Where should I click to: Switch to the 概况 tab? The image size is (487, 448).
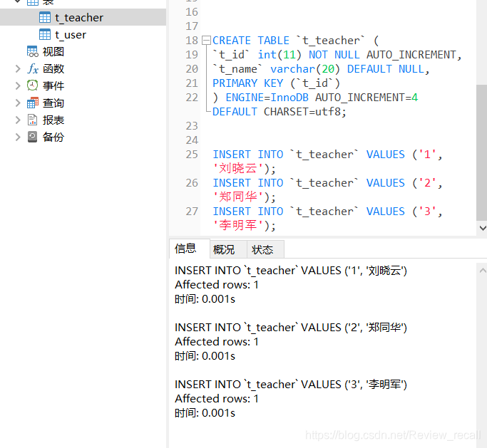pyautogui.click(x=228, y=249)
